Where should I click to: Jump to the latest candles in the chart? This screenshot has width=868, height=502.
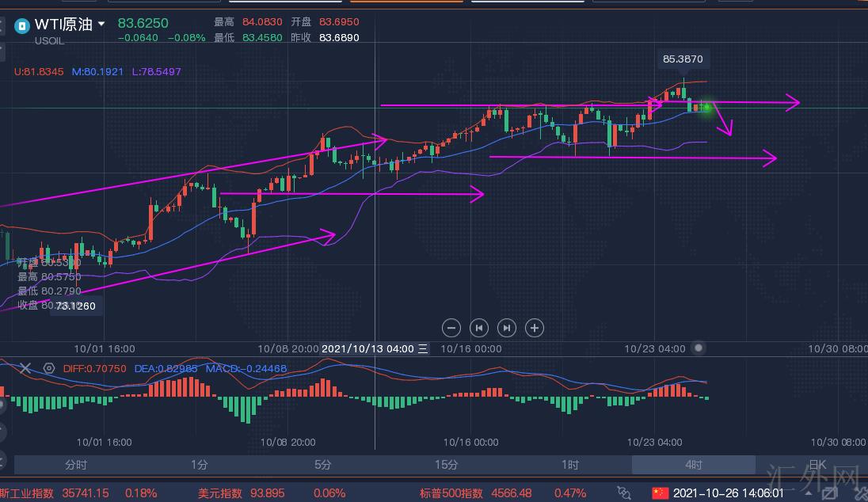[507, 328]
